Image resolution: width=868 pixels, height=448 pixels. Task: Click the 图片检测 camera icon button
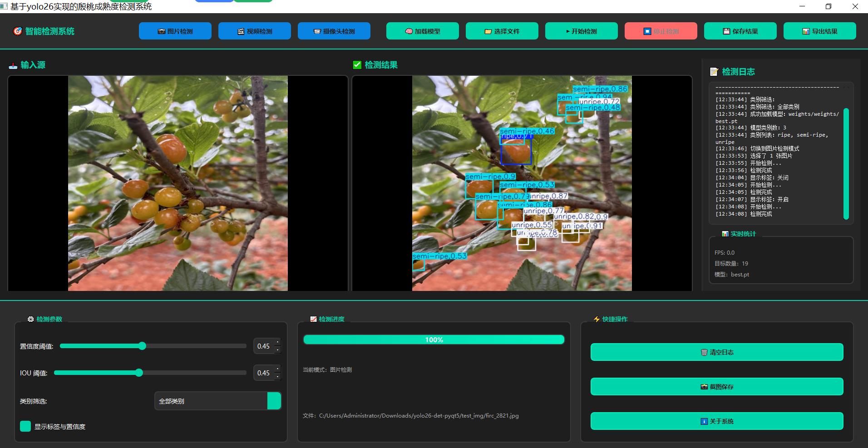(175, 31)
